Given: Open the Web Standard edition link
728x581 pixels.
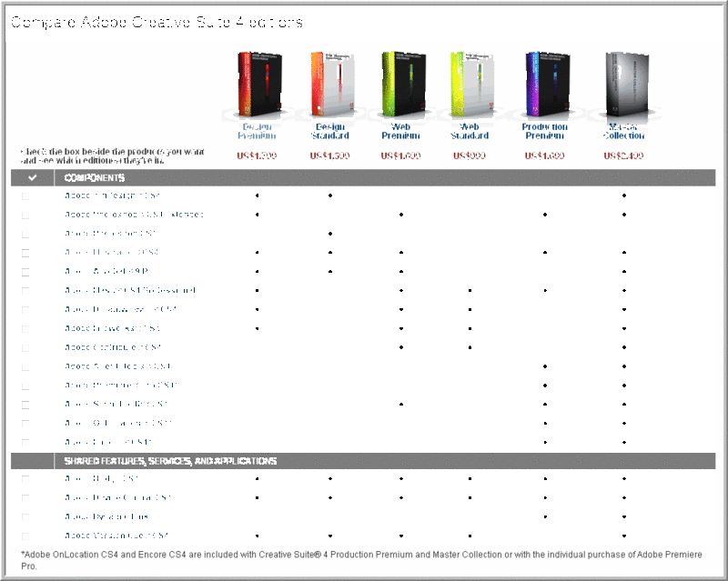Looking at the screenshot, I should pos(470,131).
